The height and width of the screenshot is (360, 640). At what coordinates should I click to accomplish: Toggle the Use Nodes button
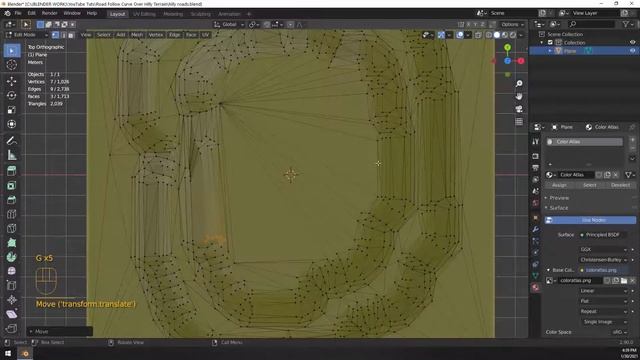[590, 220]
